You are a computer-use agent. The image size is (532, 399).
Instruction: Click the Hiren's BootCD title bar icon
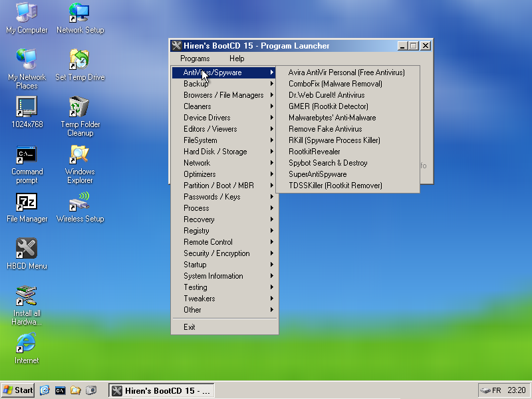click(x=176, y=46)
